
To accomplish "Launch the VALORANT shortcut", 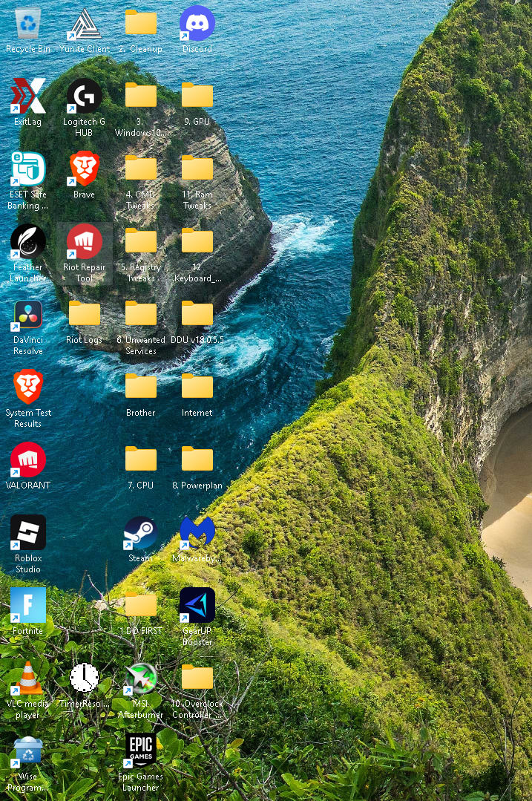I will pyautogui.click(x=28, y=460).
